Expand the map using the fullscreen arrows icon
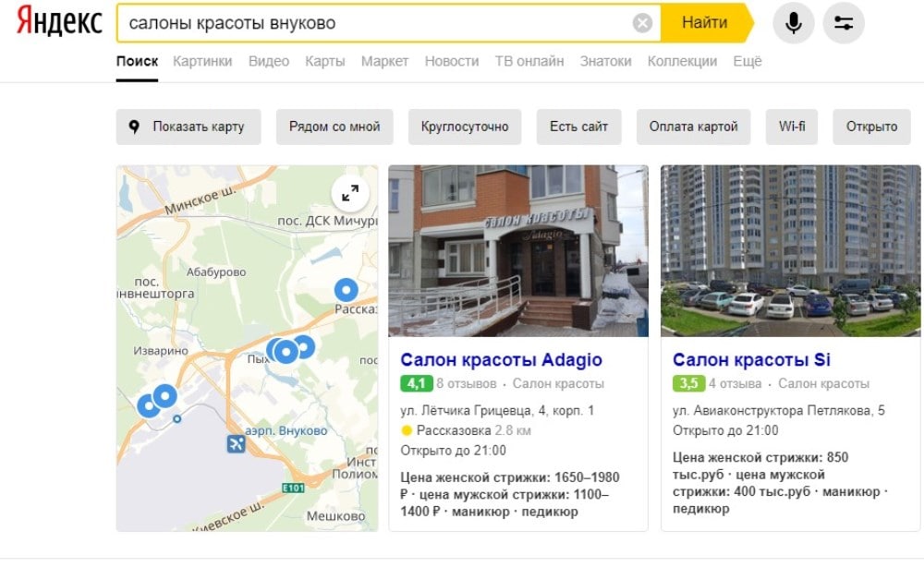This screenshot has width=924, height=567. click(349, 194)
